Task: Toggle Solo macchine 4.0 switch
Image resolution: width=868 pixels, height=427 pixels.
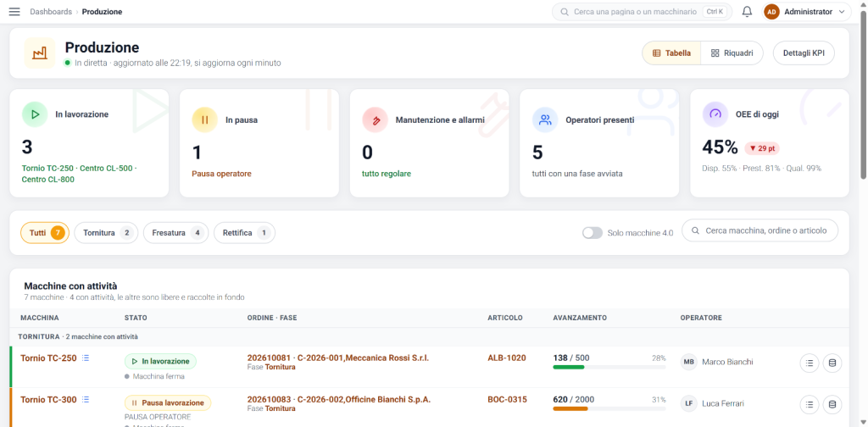Action: (x=593, y=233)
